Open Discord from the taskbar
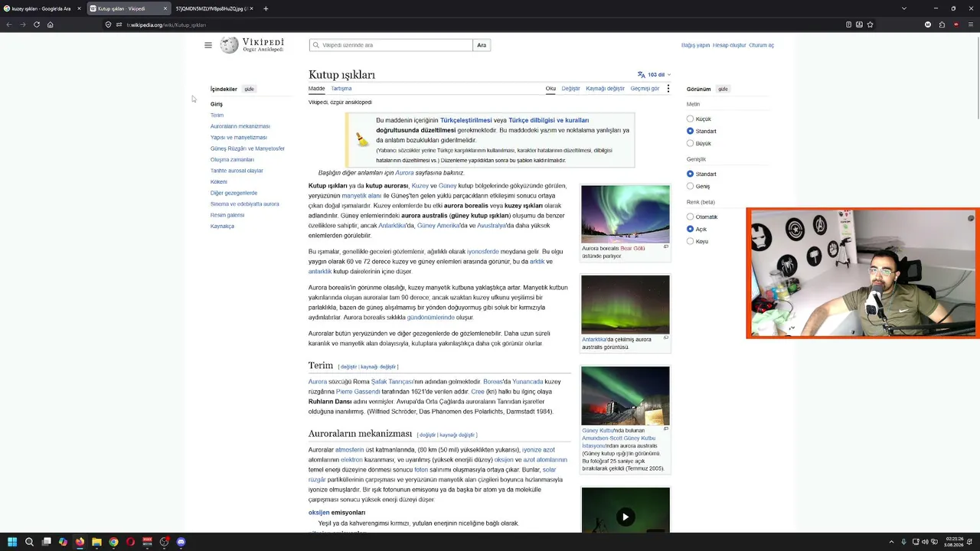The width and height of the screenshot is (980, 551). point(181,542)
